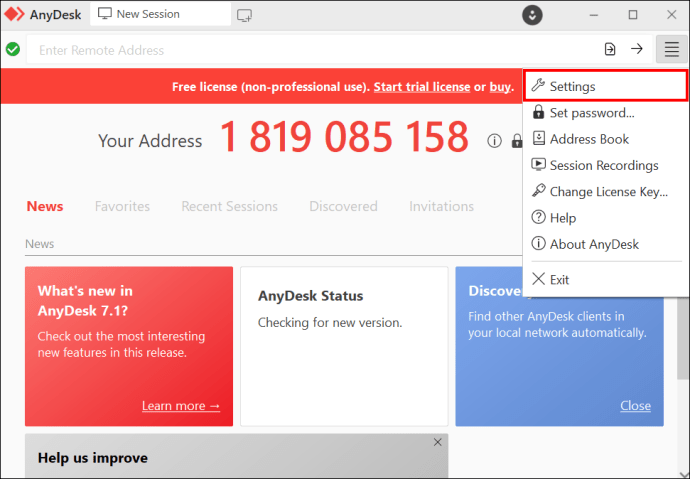690x479 pixels.
Task: Switch to the News tab
Action: click(x=45, y=206)
